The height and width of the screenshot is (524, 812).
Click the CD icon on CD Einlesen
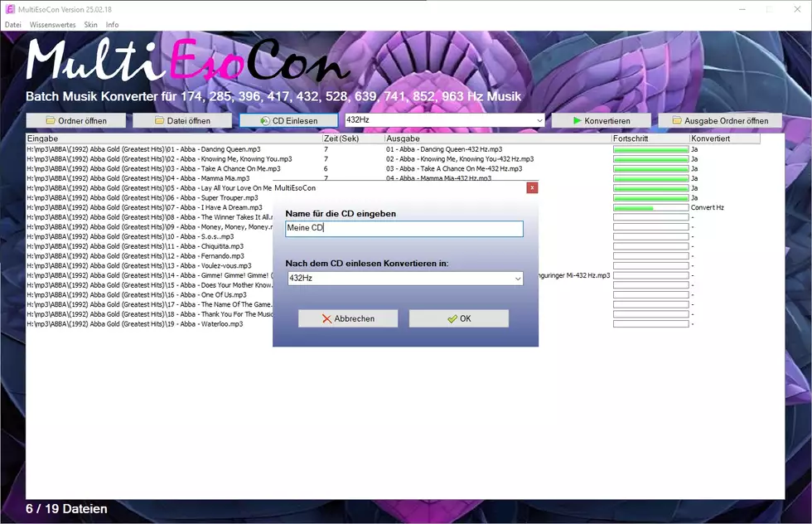(264, 121)
